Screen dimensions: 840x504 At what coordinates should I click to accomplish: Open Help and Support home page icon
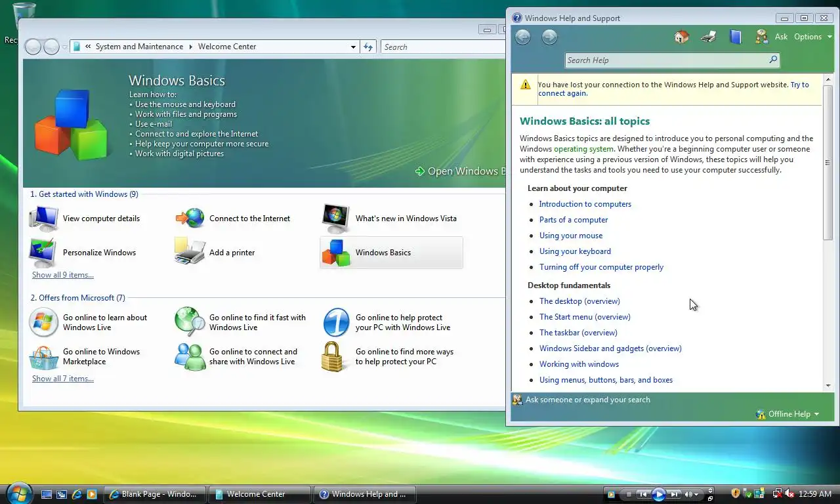[x=682, y=37]
